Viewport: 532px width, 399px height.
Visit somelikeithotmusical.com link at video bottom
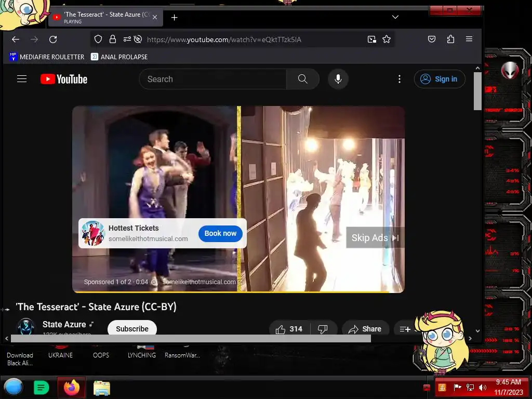click(x=202, y=282)
